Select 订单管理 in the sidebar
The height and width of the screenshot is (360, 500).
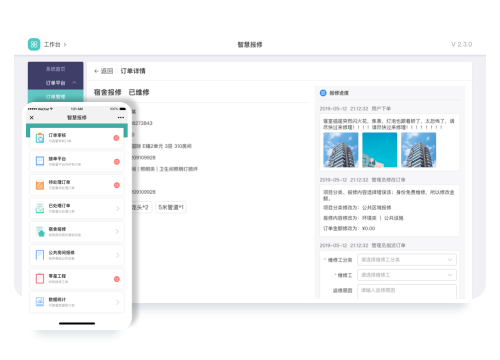click(56, 97)
